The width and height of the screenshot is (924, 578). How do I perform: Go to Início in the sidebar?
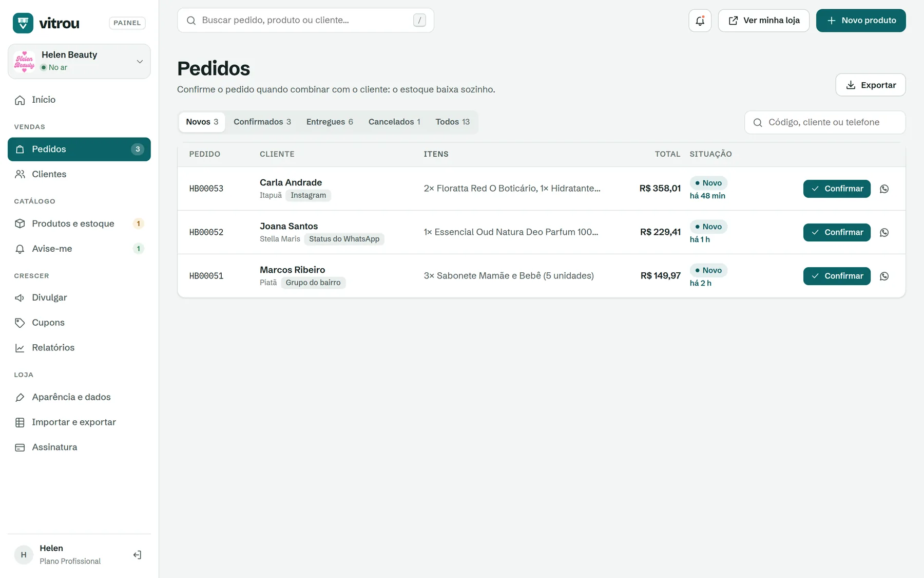tap(79, 100)
